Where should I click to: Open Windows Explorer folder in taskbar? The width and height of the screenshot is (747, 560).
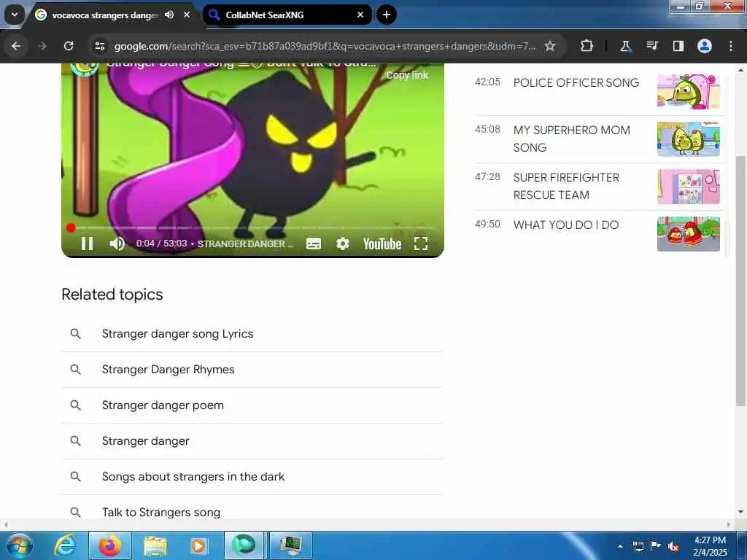coord(155,547)
